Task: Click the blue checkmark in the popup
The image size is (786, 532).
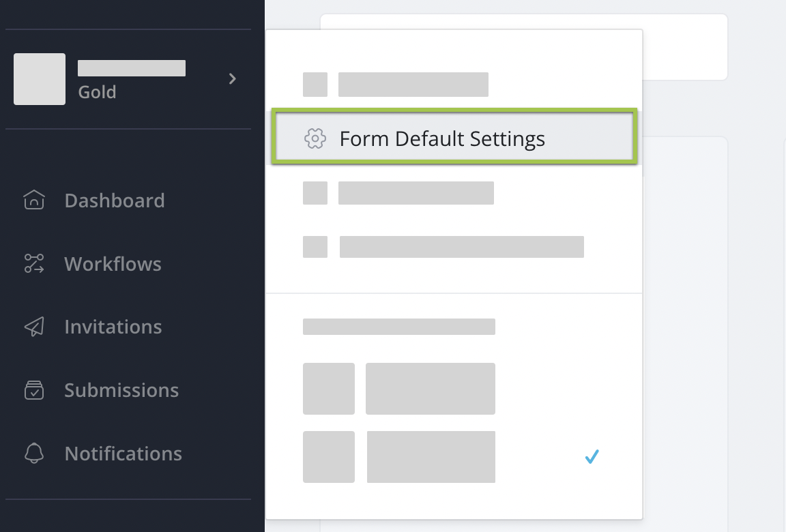Action: tap(592, 457)
